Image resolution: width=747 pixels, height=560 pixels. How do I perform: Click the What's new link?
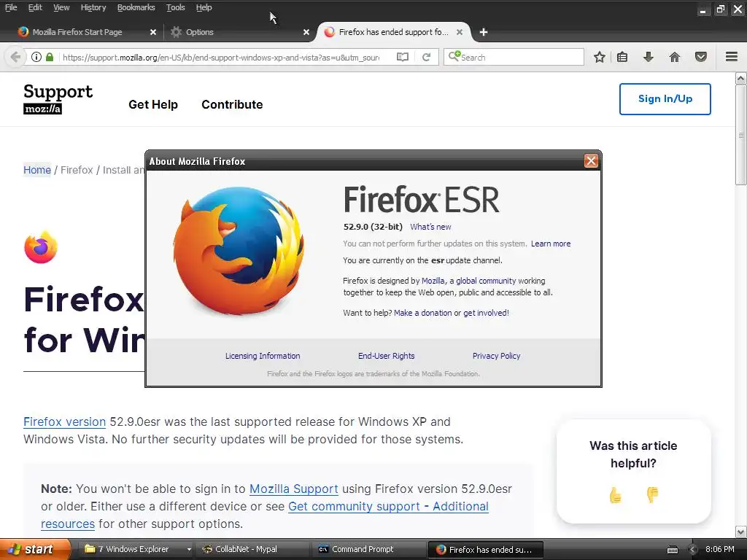click(x=430, y=227)
